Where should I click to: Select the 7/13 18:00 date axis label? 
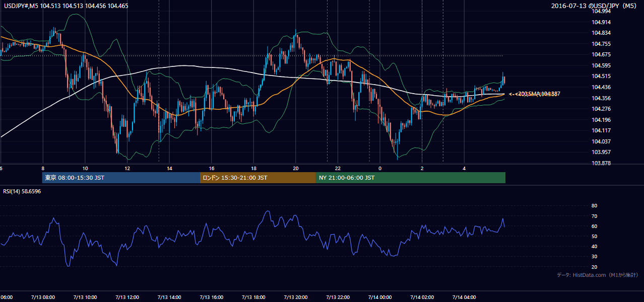tap(253, 297)
